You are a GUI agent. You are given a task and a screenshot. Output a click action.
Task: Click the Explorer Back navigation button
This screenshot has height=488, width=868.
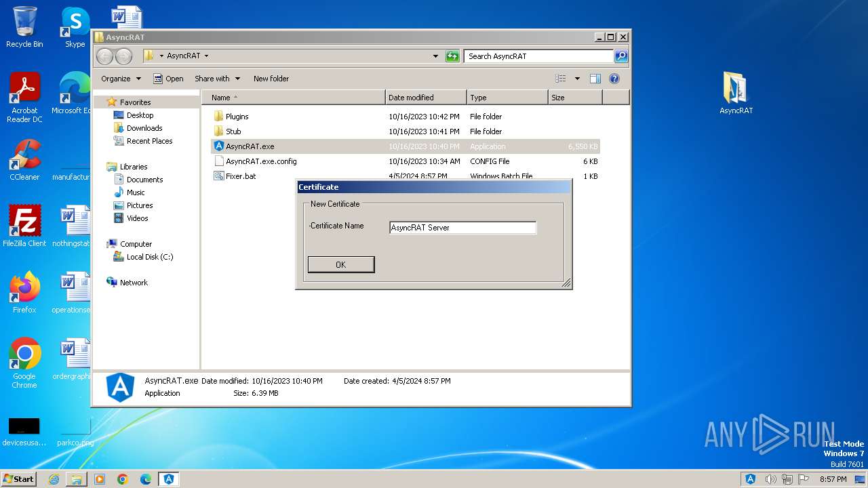(105, 56)
